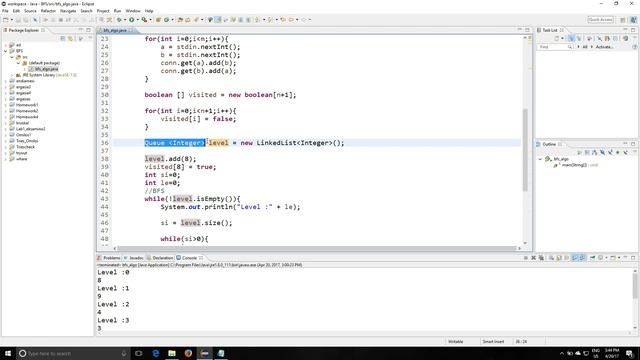Toggle Scheduled view in Task List

(579, 38)
